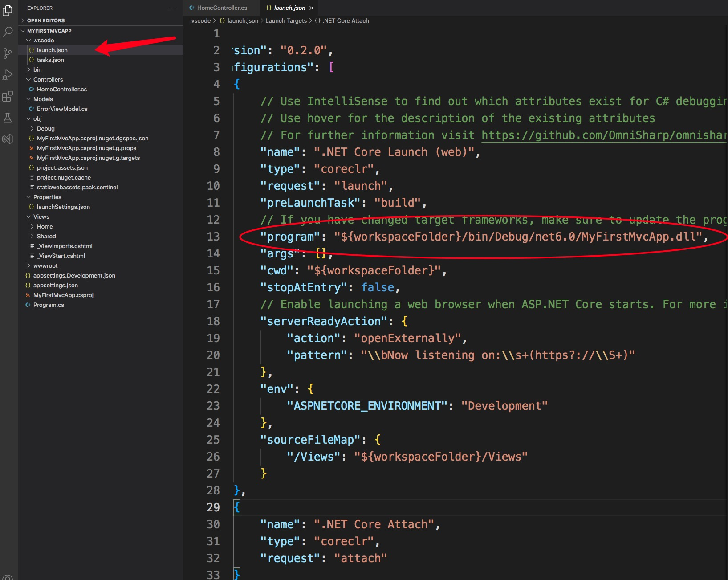
Task: Open the Testing panel
Action: tap(8, 118)
